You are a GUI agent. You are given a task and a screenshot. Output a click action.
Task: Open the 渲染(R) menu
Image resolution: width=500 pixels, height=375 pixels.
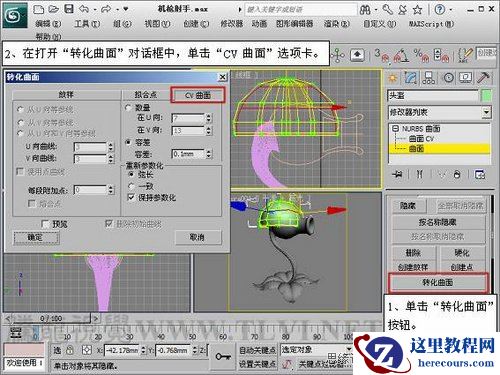tap(337, 24)
